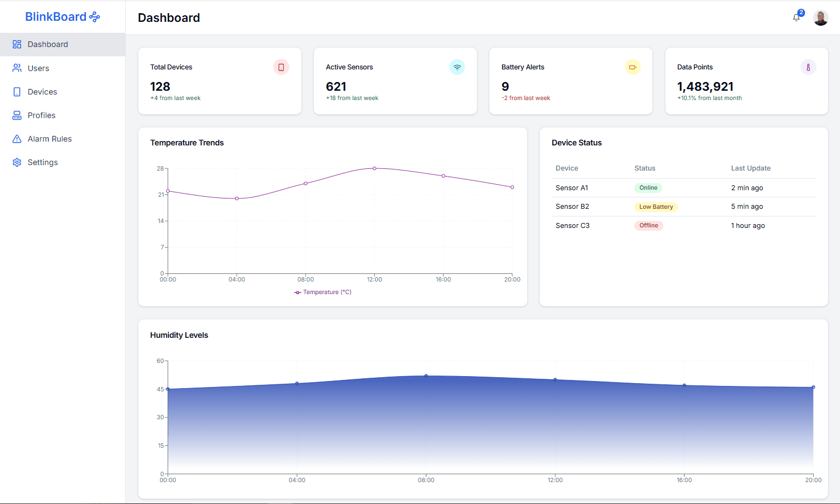Click the Device Status heading

(x=576, y=143)
